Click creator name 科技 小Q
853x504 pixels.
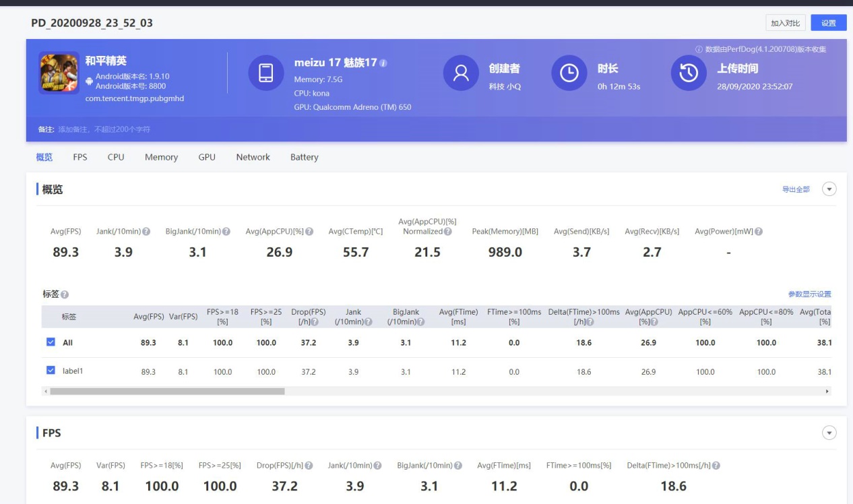click(505, 86)
